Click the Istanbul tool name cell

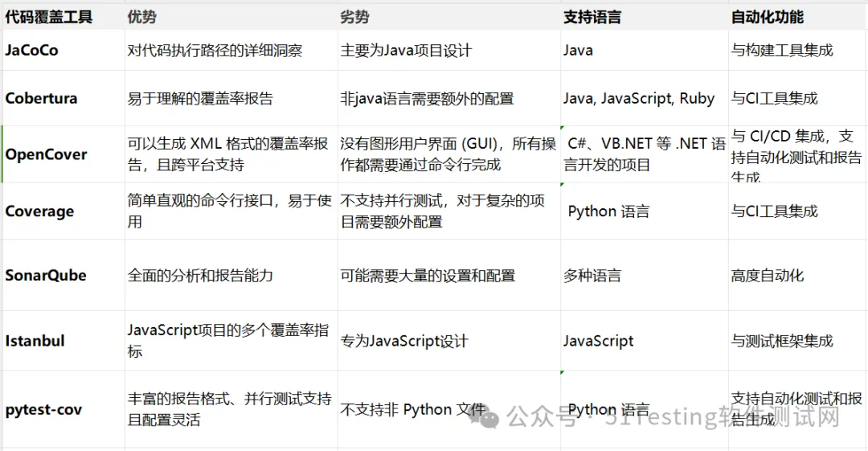[63, 340]
